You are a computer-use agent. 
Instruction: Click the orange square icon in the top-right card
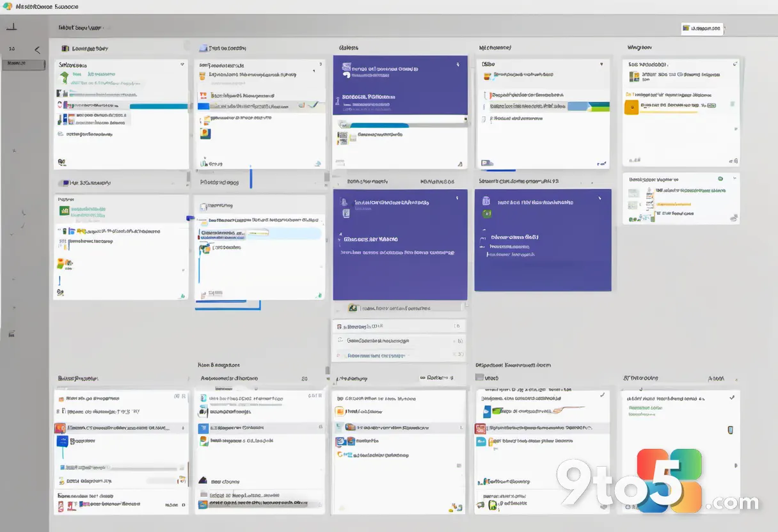(631, 106)
